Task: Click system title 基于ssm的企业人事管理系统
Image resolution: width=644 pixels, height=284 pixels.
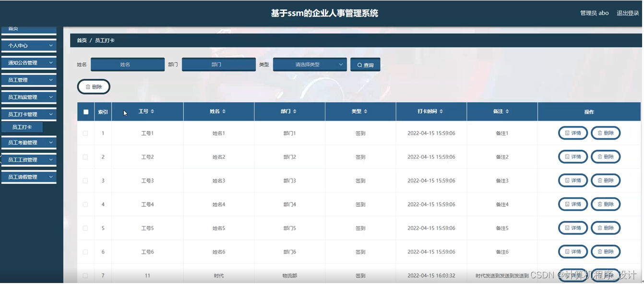Action: coord(324,13)
